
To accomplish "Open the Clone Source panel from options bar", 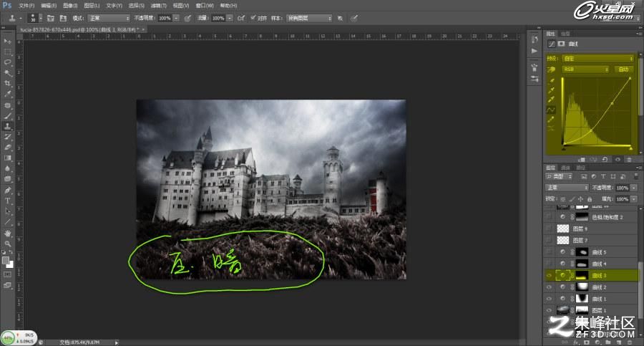I will (63, 18).
